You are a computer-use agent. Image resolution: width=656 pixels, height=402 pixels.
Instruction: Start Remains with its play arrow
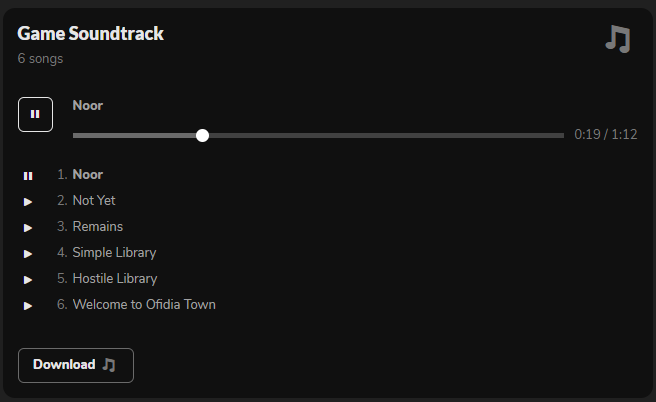pyautogui.click(x=28, y=228)
